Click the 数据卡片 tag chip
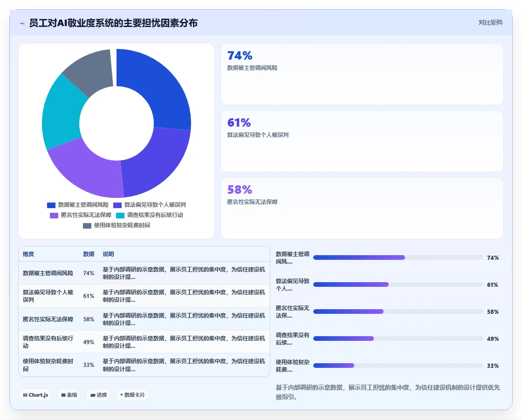 (x=132, y=395)
